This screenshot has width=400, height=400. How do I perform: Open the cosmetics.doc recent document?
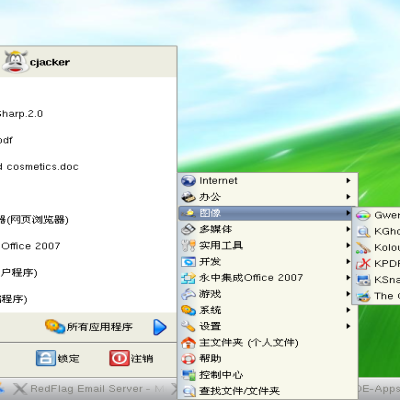(x=39, y=167)
